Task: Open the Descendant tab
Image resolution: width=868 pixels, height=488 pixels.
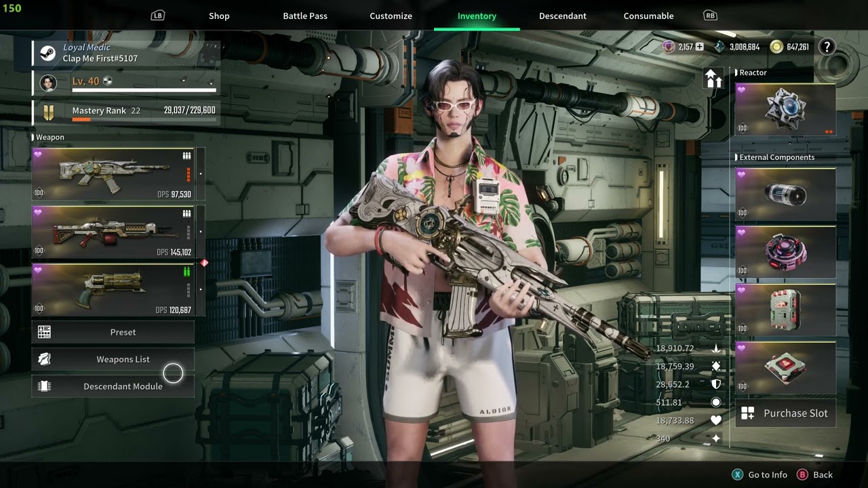Action: [563, 16]
